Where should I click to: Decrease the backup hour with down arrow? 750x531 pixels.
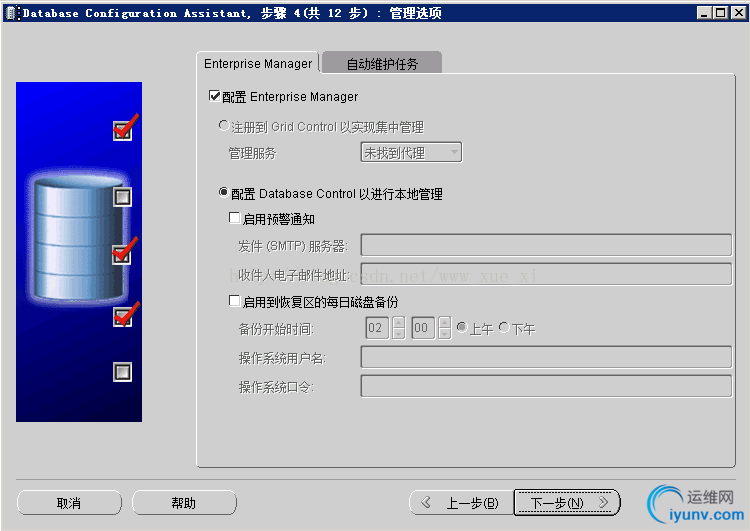point(398,334)
